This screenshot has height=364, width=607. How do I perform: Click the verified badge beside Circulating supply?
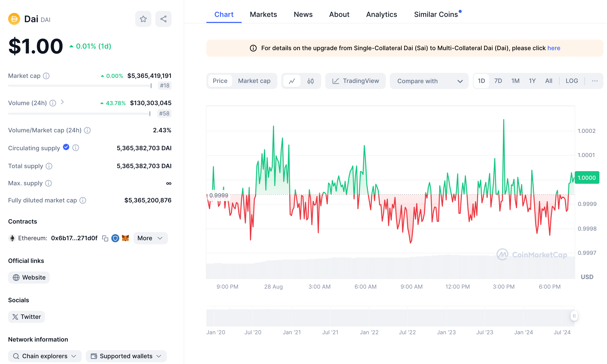[66, 147]
